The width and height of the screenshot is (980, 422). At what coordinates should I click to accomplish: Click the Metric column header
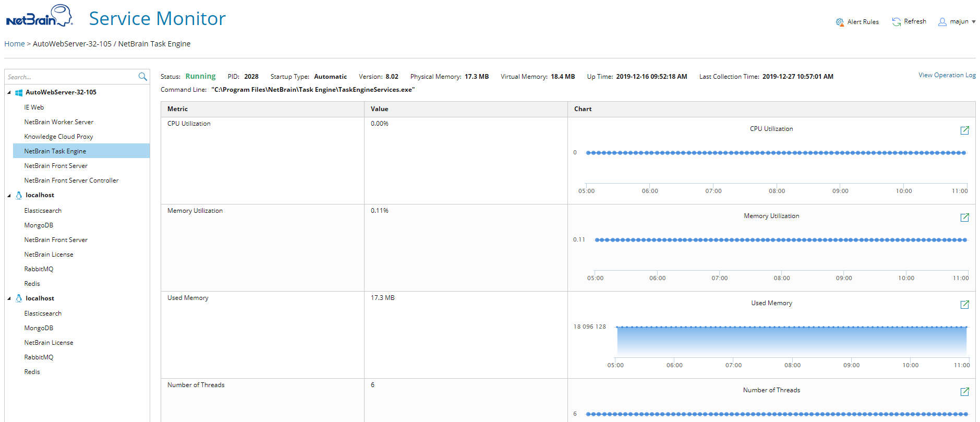262,109
